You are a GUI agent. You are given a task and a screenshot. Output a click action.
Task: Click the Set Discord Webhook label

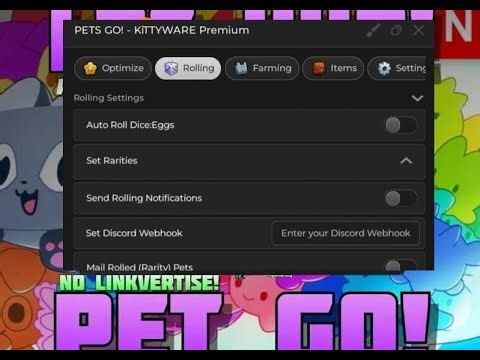coord(134,233)
